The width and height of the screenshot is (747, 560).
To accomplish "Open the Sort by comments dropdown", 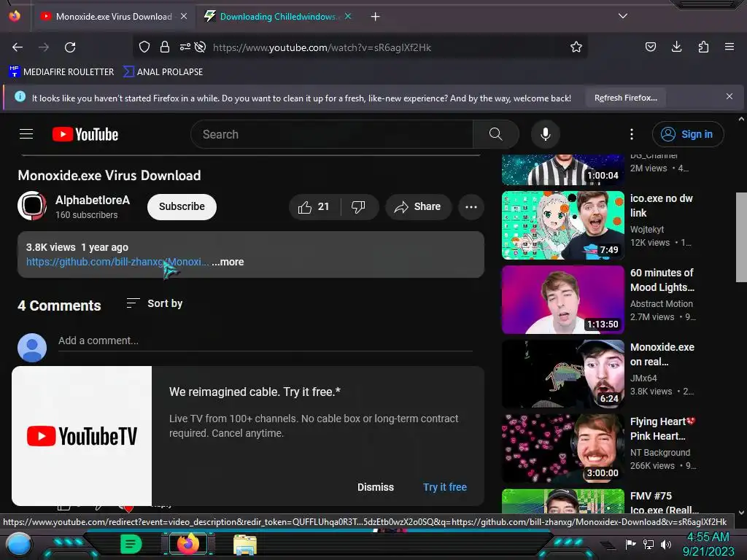I will pos(155,303).
